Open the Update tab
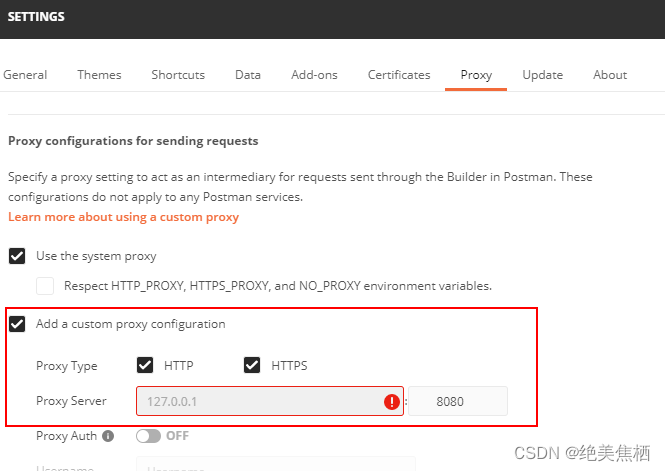Image resolution: width=665 pixels, height=471 pixels. [543, 75]
